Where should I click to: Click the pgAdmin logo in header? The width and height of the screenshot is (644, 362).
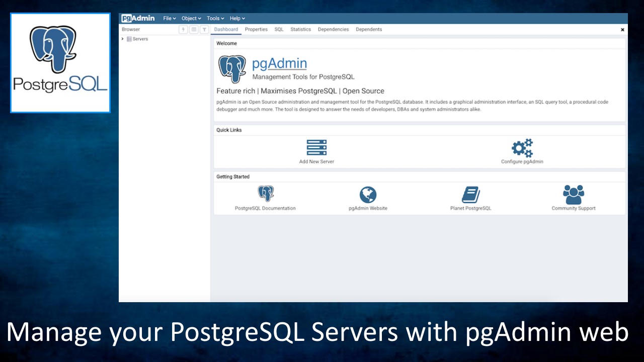(x=138, y=19)
